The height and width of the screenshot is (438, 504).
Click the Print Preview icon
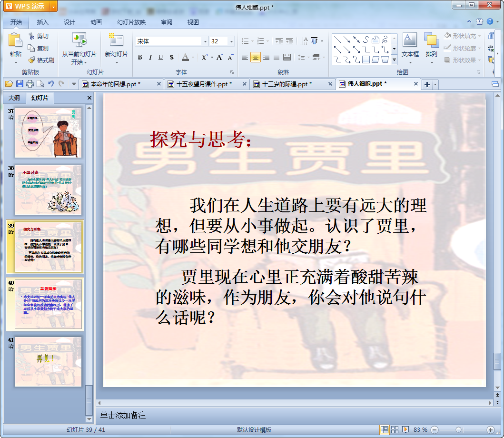40,84
